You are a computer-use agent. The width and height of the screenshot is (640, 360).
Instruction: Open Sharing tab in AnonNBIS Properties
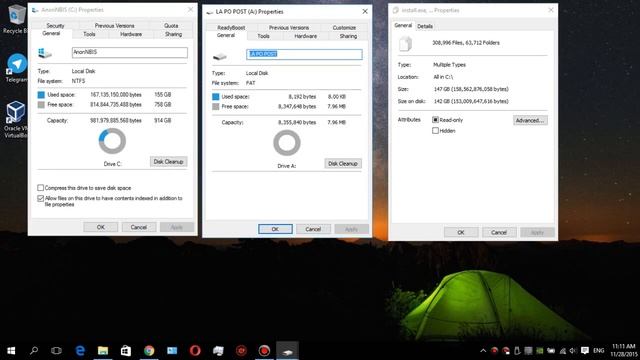point(173,34)
